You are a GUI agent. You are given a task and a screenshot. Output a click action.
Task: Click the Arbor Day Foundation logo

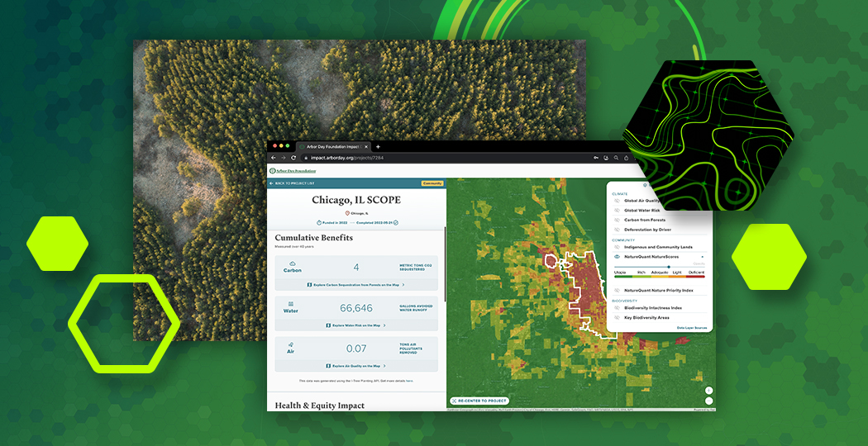pyautogui.click(x=293, y=171)
